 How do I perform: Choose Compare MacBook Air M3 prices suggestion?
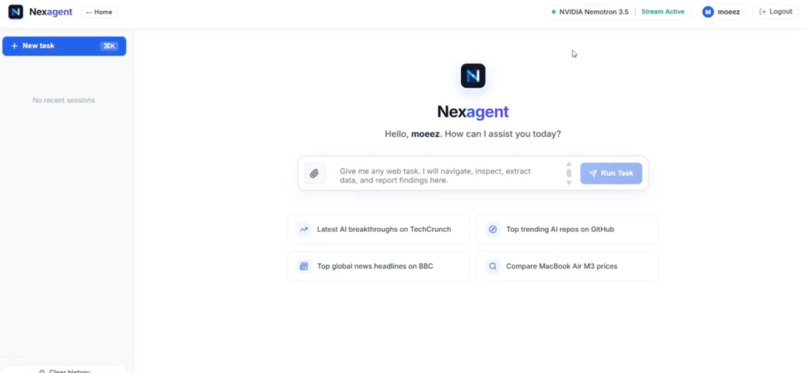click(x=567, y=266)
